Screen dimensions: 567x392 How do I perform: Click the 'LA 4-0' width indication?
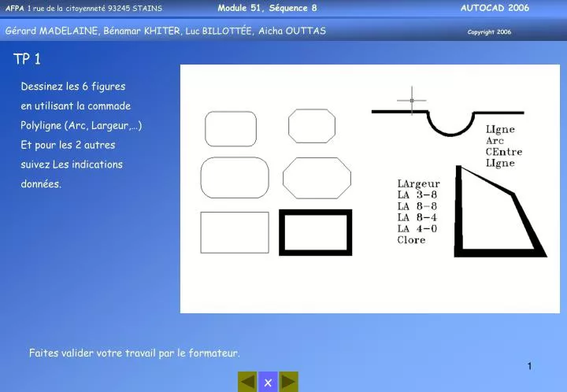click(417, 229)
